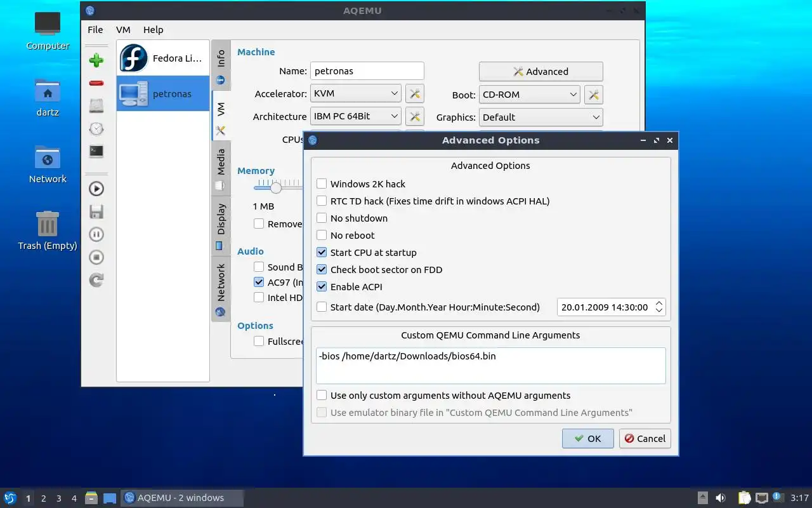Viewport: 812px width, 508px height.
Task: Switch to the Info side tab
Action: pos(221,67)
